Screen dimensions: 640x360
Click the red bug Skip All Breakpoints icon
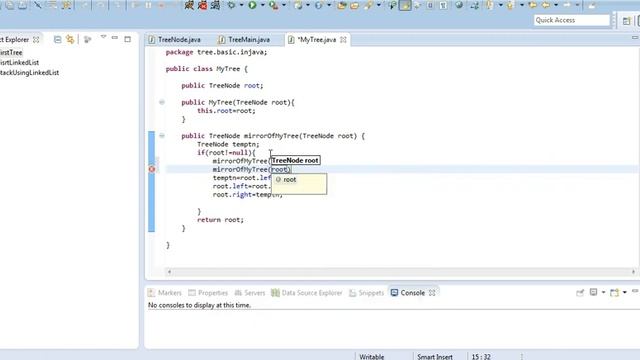pos(202,5)
